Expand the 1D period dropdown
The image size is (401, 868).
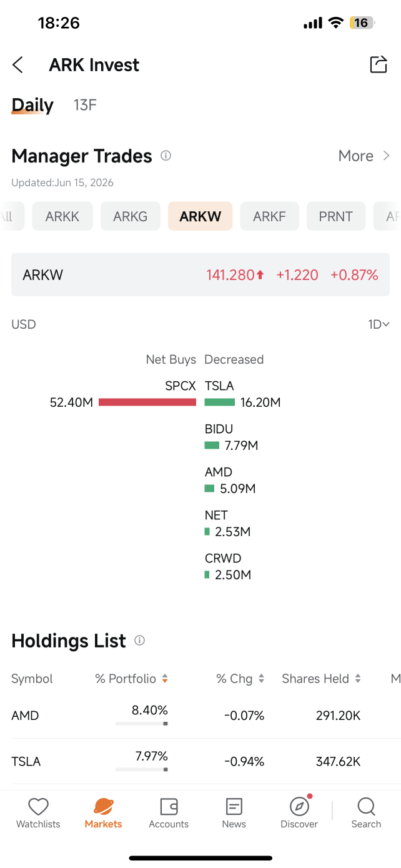click(379, 324)
